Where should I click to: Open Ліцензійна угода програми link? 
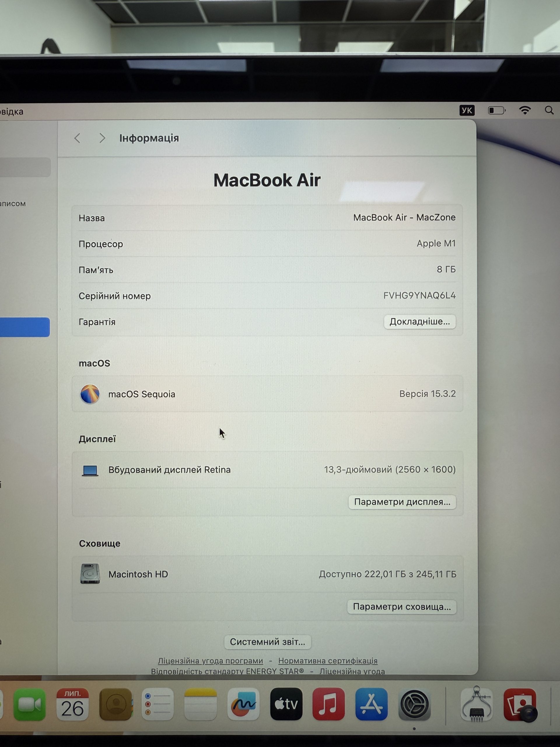(x=210, y=661)
